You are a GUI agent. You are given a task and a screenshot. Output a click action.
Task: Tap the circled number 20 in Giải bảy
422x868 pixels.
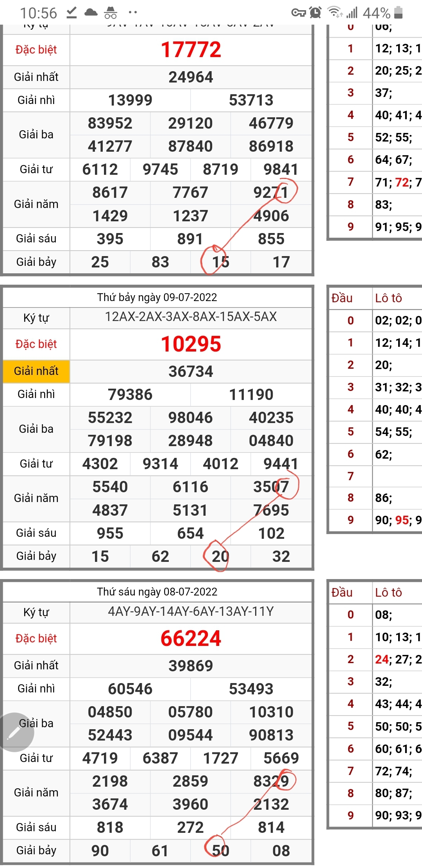click(220, 556)
